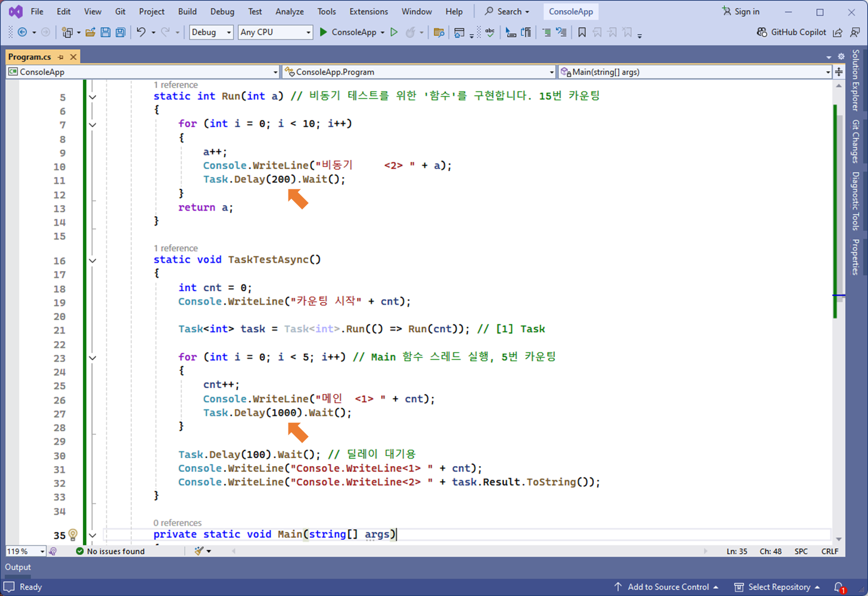Click the Sign in button

(x=740, y=11)
